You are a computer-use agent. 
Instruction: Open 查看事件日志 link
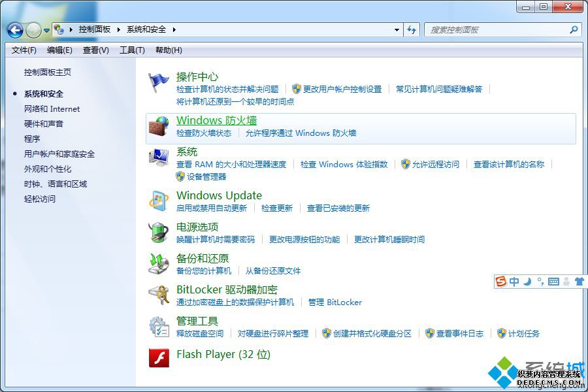[x=460, y=333]
